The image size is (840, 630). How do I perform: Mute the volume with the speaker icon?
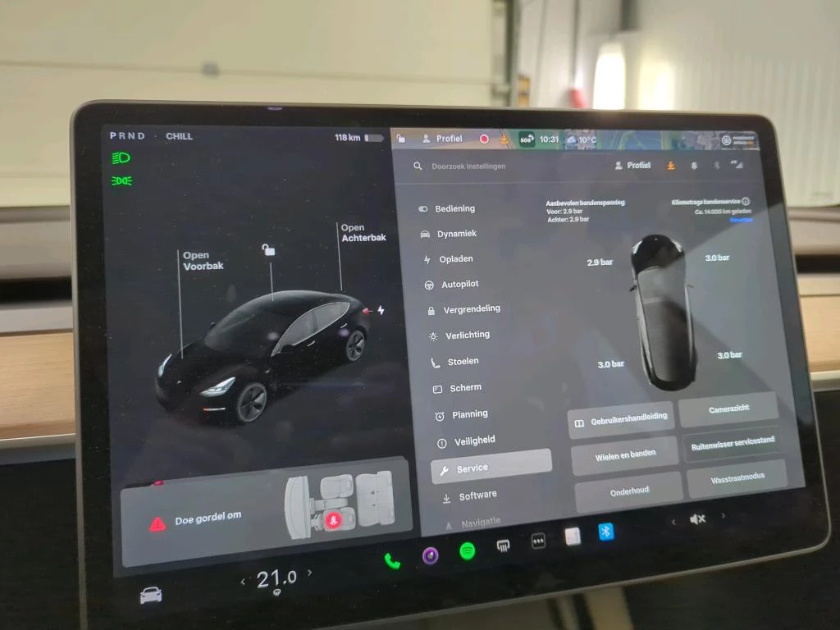[698, 518]
